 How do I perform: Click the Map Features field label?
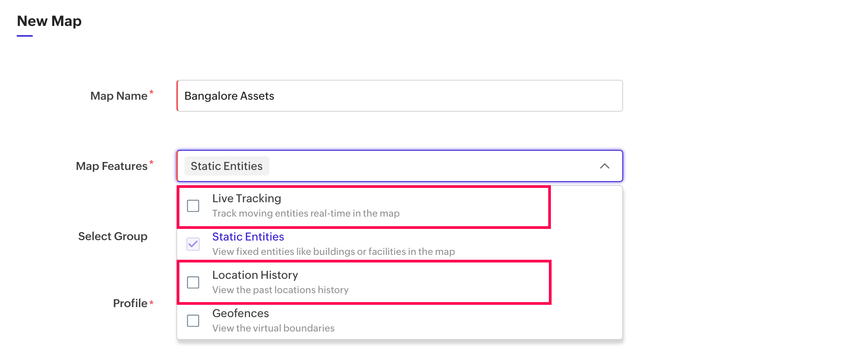tap(112, 166)
